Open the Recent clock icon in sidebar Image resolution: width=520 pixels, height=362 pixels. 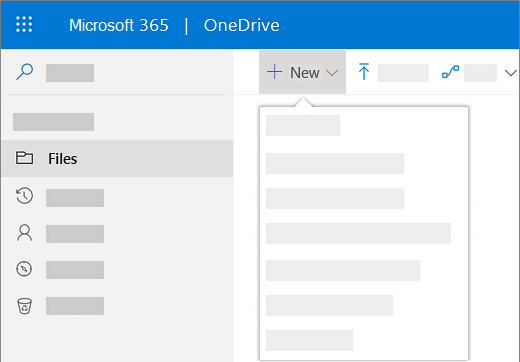[x=24, y=196]
